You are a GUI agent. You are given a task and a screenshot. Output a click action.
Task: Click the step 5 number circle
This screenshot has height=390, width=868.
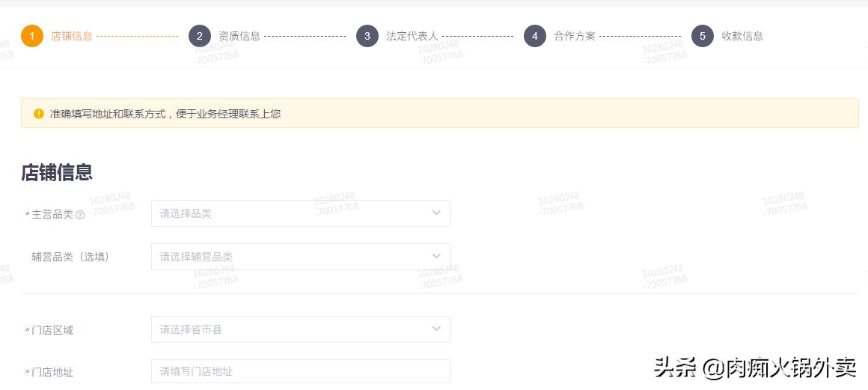[x=703, y=36]
